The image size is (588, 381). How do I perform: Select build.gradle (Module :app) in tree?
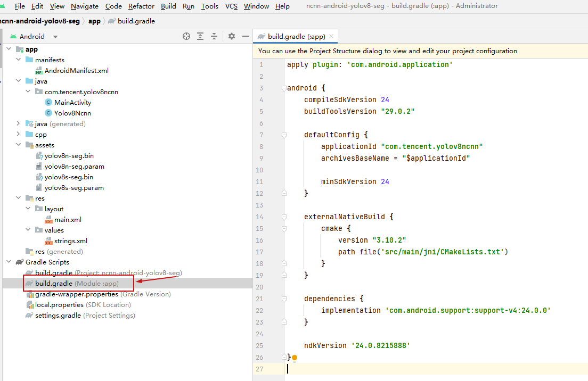(127, 284)
